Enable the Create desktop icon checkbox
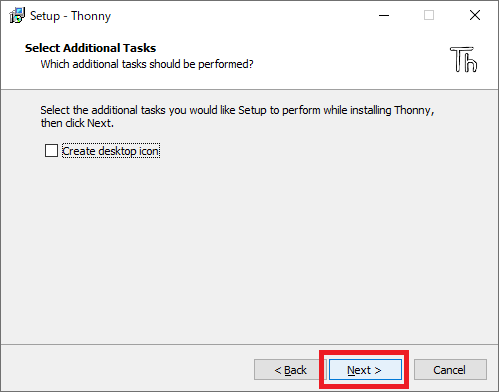 tap(51, 150)
